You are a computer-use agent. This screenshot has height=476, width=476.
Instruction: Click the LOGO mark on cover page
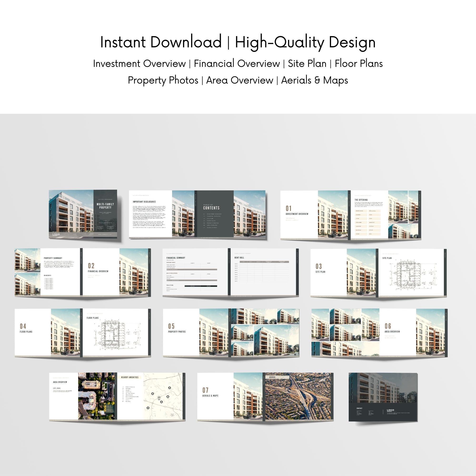pyautogui.click(x=56, y=234)
